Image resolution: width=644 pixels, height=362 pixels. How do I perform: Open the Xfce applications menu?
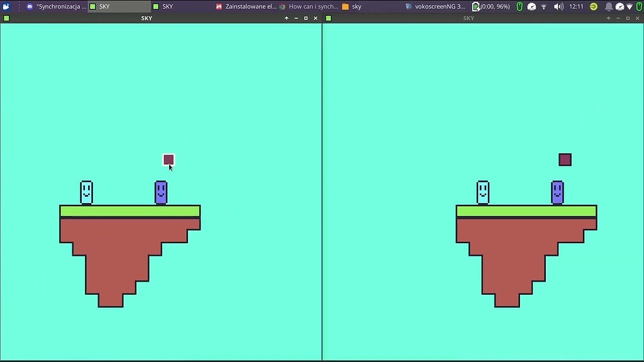pyautogui.click(x=6, y=6)
